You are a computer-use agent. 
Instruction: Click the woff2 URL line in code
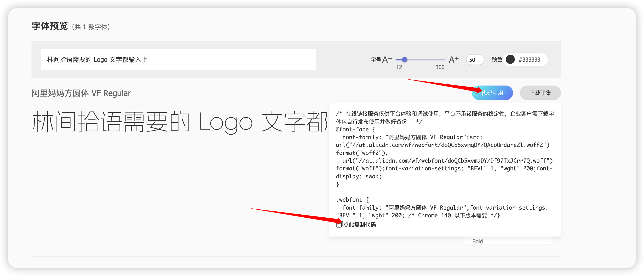click(x=442, y=145)
